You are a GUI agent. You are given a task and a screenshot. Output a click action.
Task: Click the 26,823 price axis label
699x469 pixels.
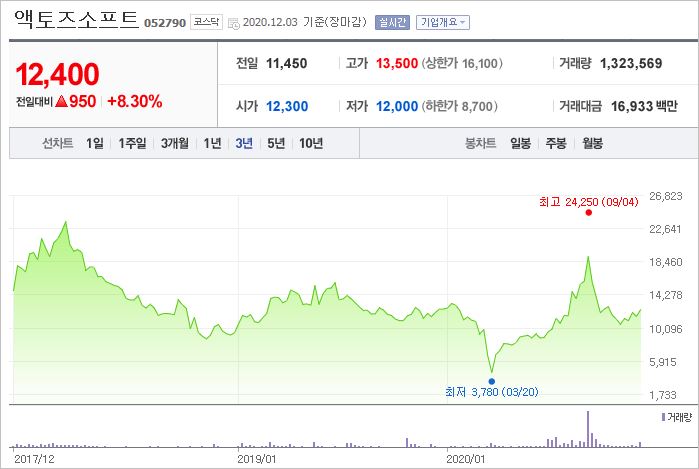tap(666, 196)
